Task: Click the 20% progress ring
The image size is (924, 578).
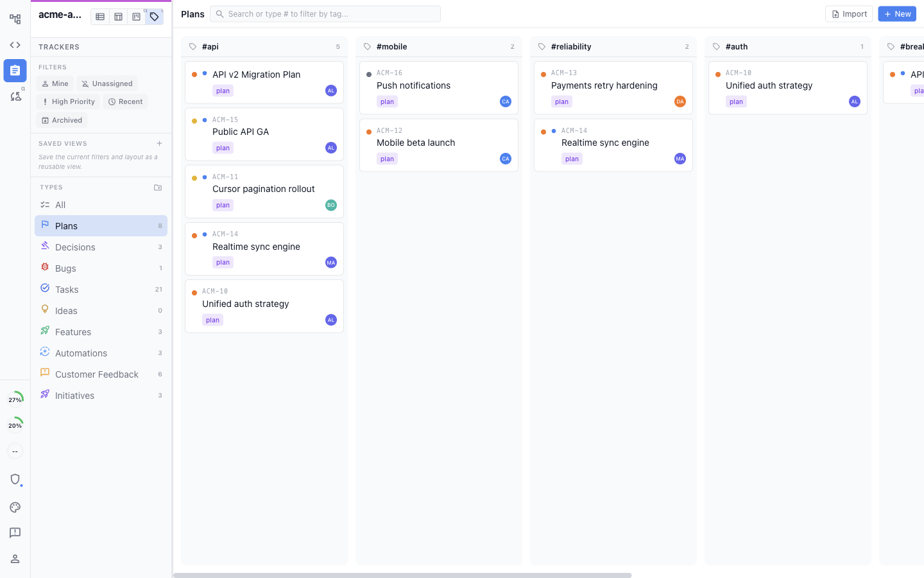Action: click(x=15, y=425)
